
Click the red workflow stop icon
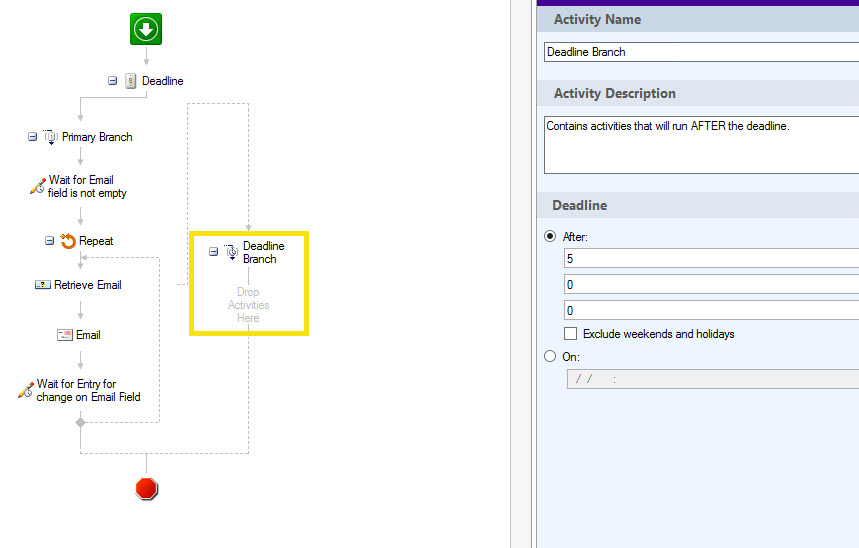tap(146, 488)
